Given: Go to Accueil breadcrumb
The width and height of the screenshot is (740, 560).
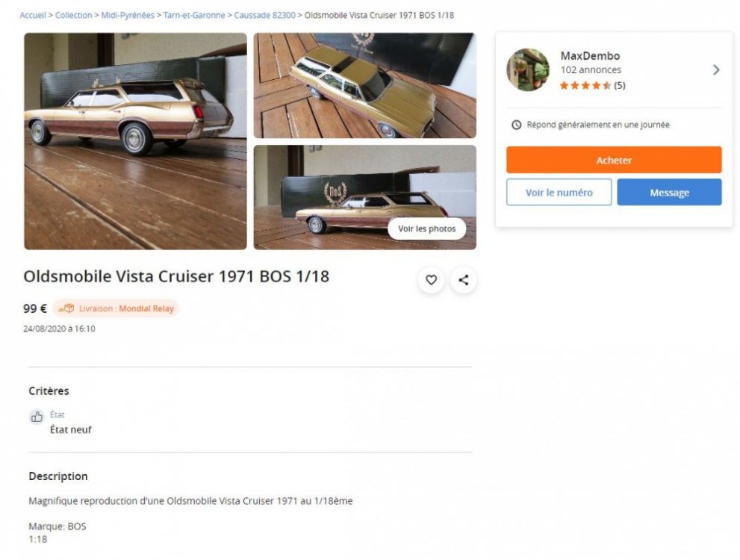Looking at the screenshot, I should point(33,15).
